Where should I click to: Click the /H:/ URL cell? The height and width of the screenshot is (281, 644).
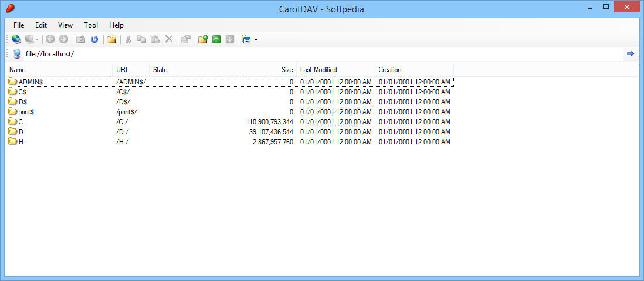click(123, 142)
